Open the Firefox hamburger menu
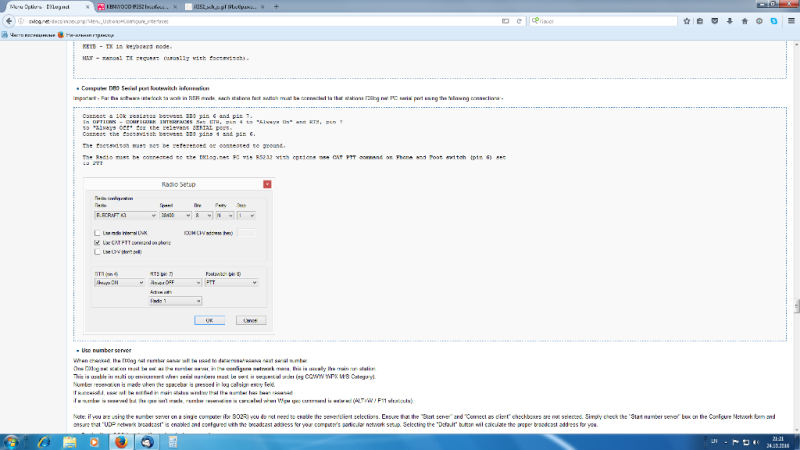The width and height of the screenshot is (800, 450). (x=791, y=21)
